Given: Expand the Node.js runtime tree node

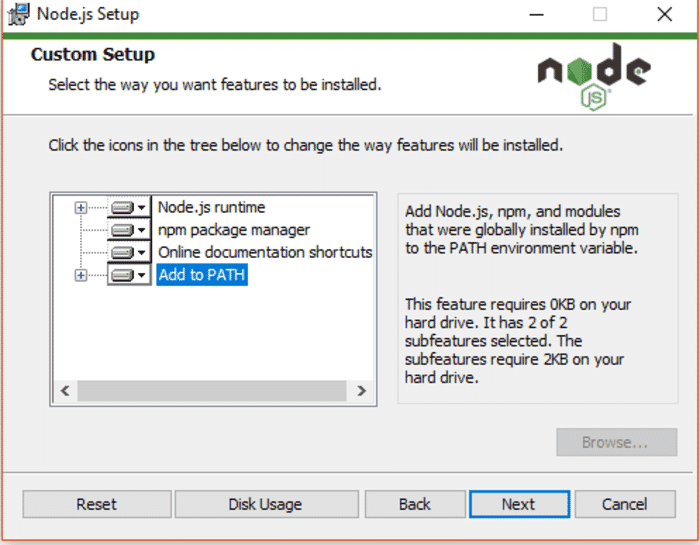Looking at the screenshot, I should tap(81, 208).
